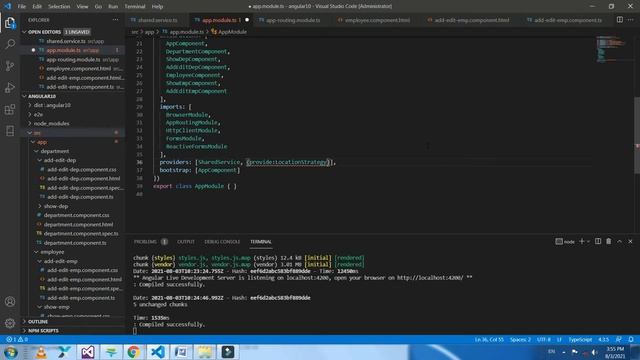The width and height of the screenshot is (640, 360).
Task: Open the Source Control view
Action: [10, 66]
